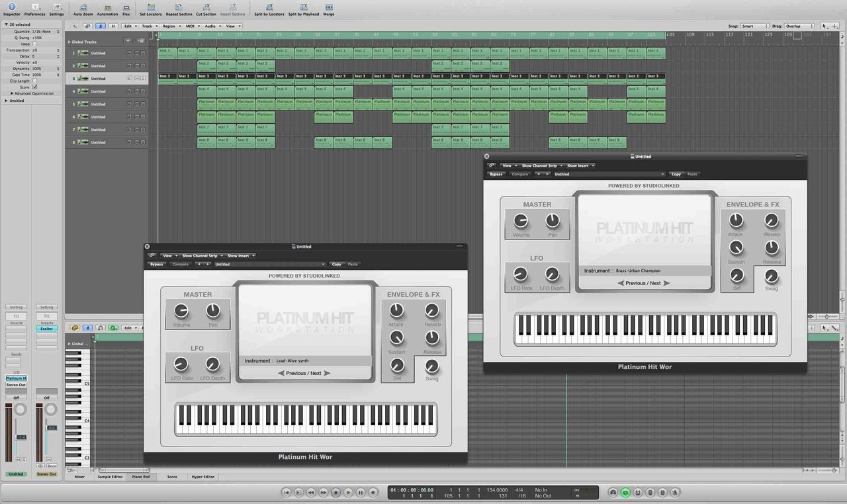
Task: Click the Piano Roll yellow link icon
Action: 75,328
